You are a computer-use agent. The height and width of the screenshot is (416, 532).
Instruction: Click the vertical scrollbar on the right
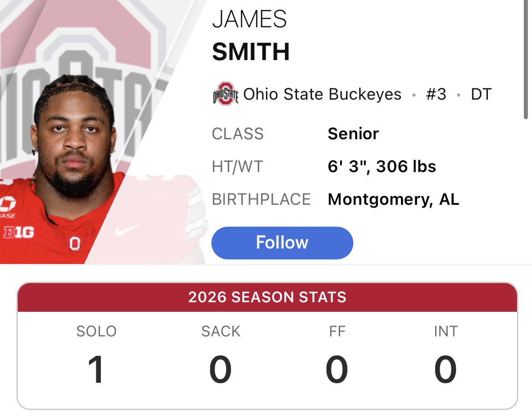coord(526,60)
